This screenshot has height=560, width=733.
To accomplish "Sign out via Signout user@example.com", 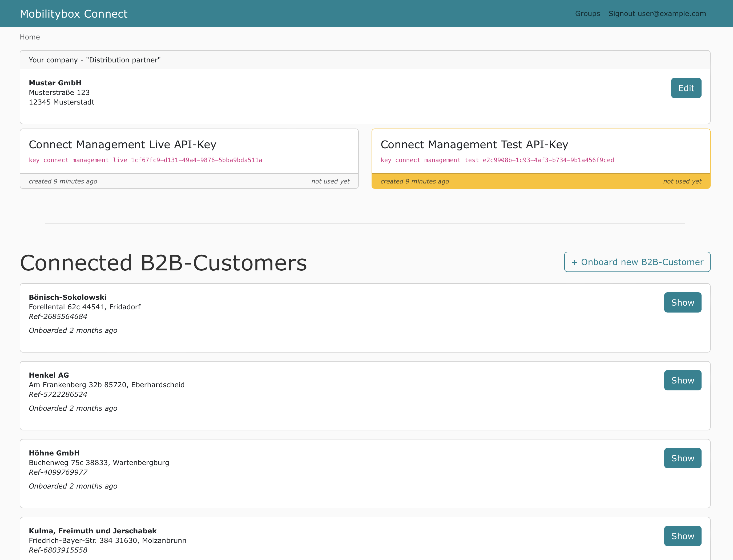I will [x=657, y=14].
